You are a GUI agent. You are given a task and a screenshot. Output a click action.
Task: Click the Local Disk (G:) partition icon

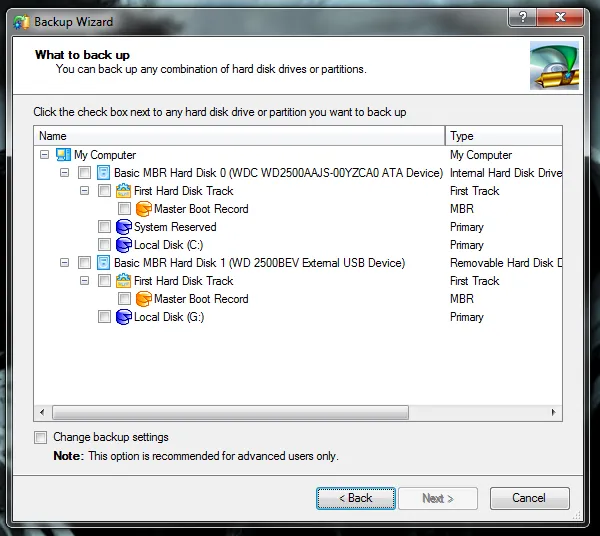pyautogui.click(x=123, y=317)
